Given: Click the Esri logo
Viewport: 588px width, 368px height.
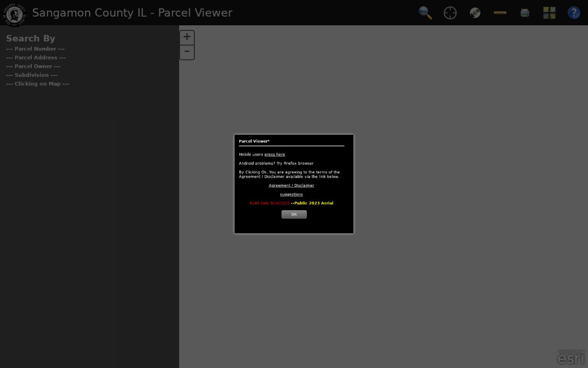Looking at the screenshot, I should pyautogui.click(x=571, y=357).
